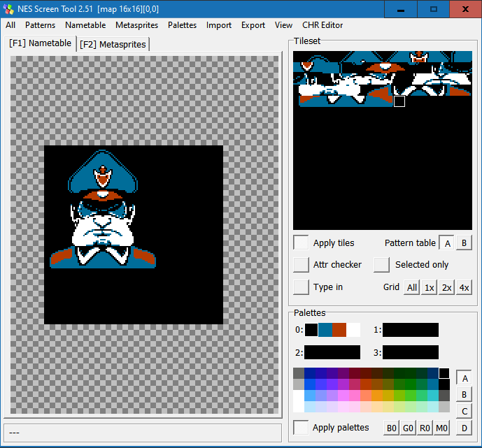The width and height of the screenshot is (482, 448).
Task: Open the View menu
Action: coord(283,25)
